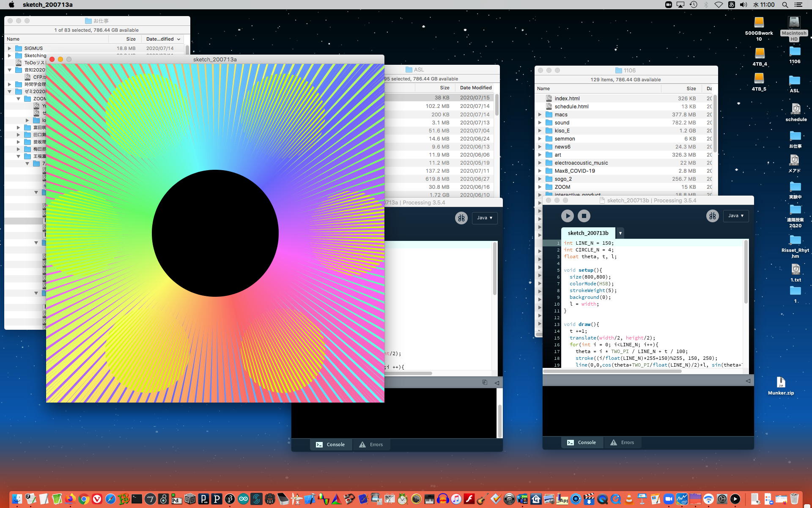Image resolution: width=812 pixels, height=508 pixels.
Task: Click the Spotlight search icon in menu bar
Action: click(x=785, y=5)
